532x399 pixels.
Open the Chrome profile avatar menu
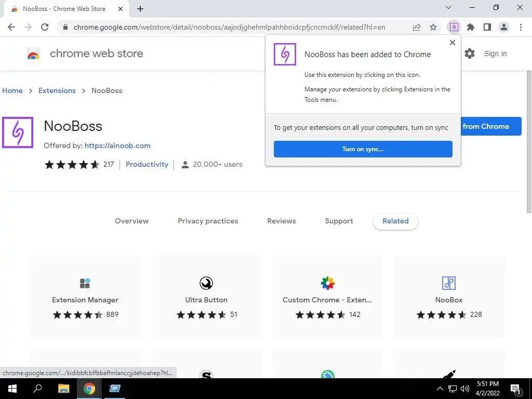coord(504,27)
